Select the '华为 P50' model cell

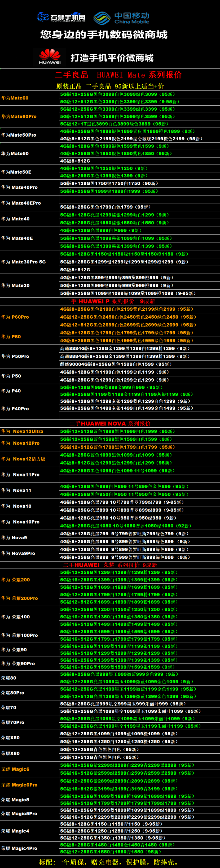pos(30,376)
